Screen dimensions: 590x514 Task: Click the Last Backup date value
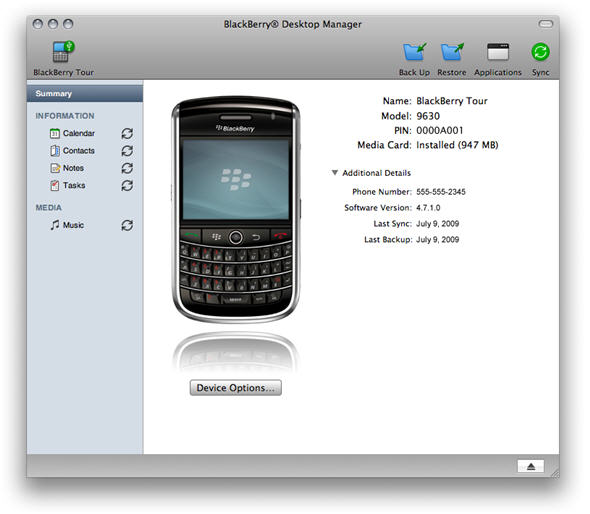[437, 240]
